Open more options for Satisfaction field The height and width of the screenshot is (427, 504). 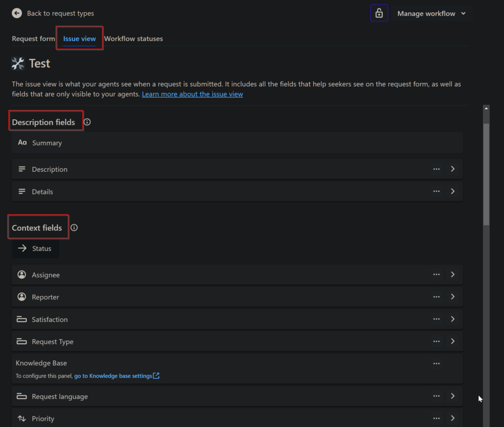[436, 319]
